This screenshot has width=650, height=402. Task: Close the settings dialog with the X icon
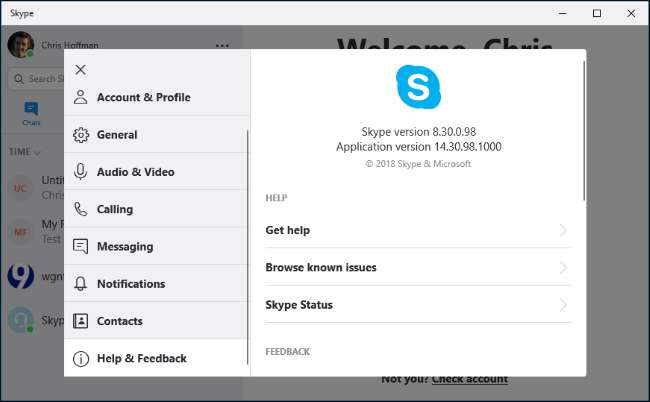tap(80, 70)
